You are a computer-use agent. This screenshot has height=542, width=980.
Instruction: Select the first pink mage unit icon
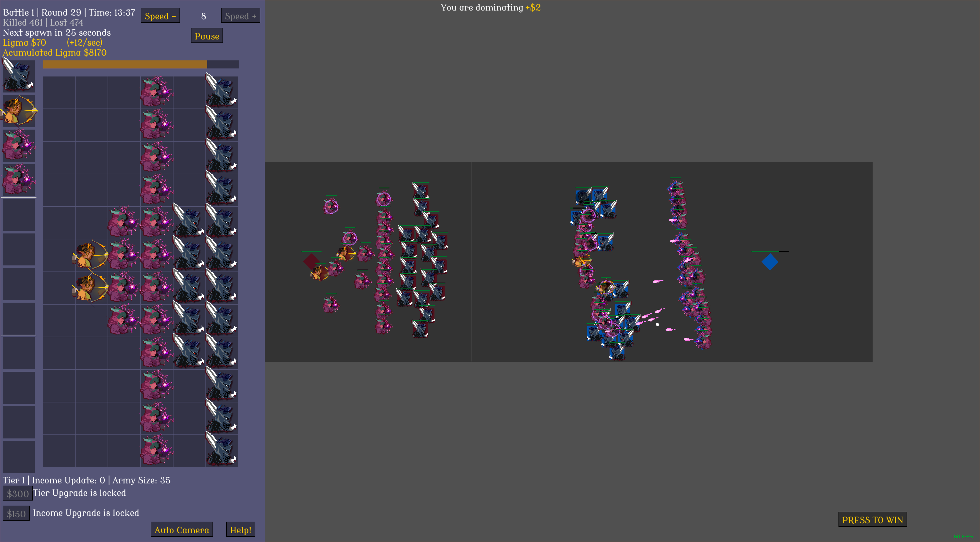pos(18,145)
